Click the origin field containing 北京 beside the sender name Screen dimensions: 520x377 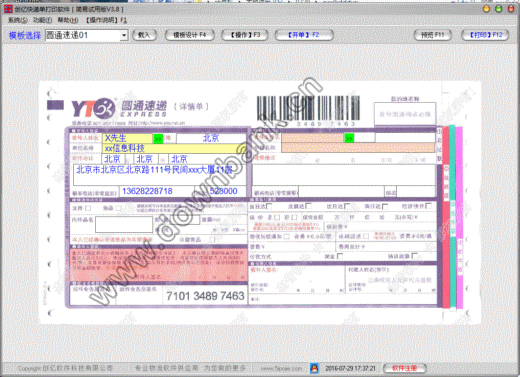pyautogui.click(x=211, y=138)
